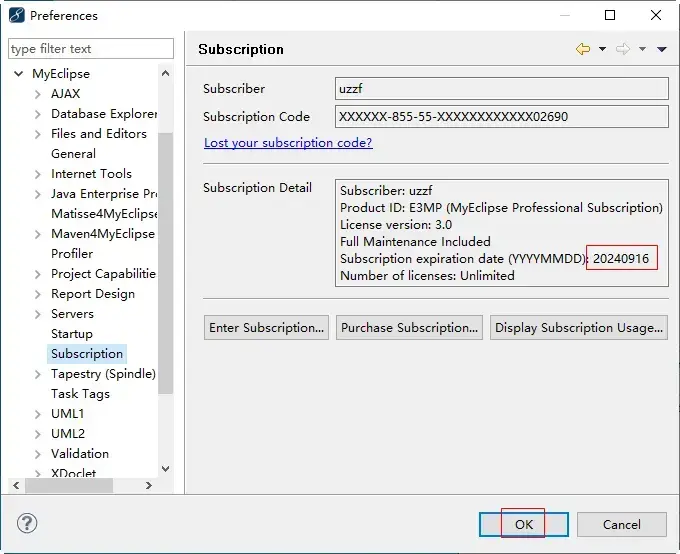Click the Preferences window app icon
Image resolution: width=680 pixels, height=554 pixels.
16,15
